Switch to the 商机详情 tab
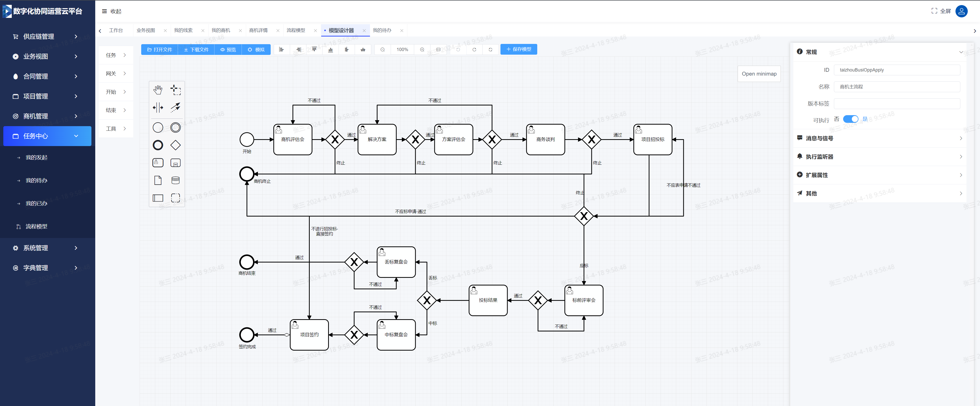Image resolution: width=980 pixels, height=406 pixels. tap(258, 30)
